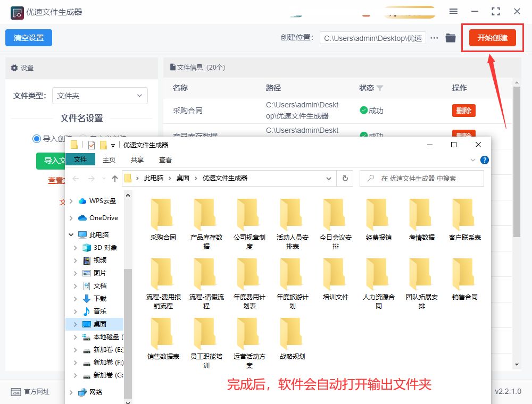Image resolution: width=532 pixels, height=404 pixels.
Task: Click Explorer help question mark icon
Action: (485, 160)
